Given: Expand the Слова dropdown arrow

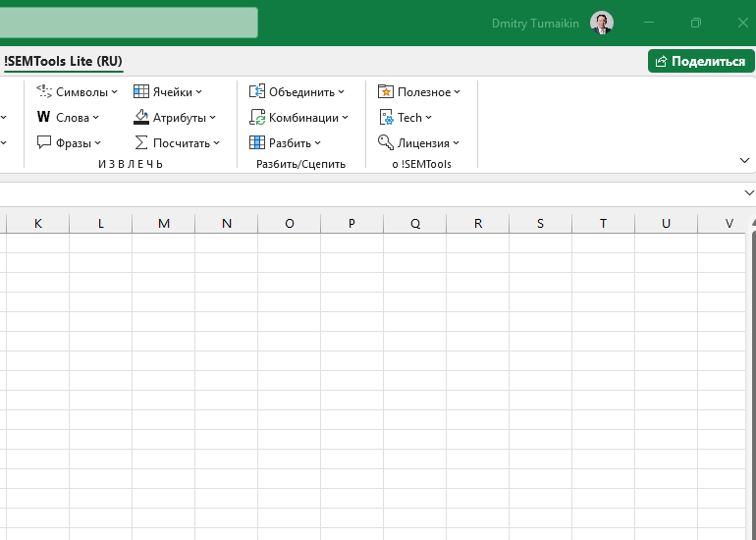Looking at the screenshot, I should (95, 117).
